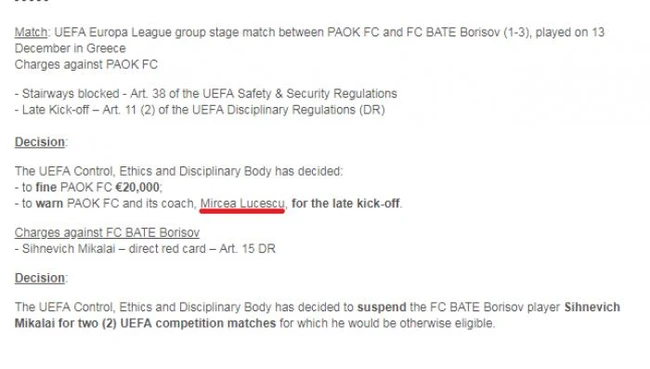The image size is (650, 369).
Task: Click the underlined name Mircea Lucescu
Action: point(243,204)
